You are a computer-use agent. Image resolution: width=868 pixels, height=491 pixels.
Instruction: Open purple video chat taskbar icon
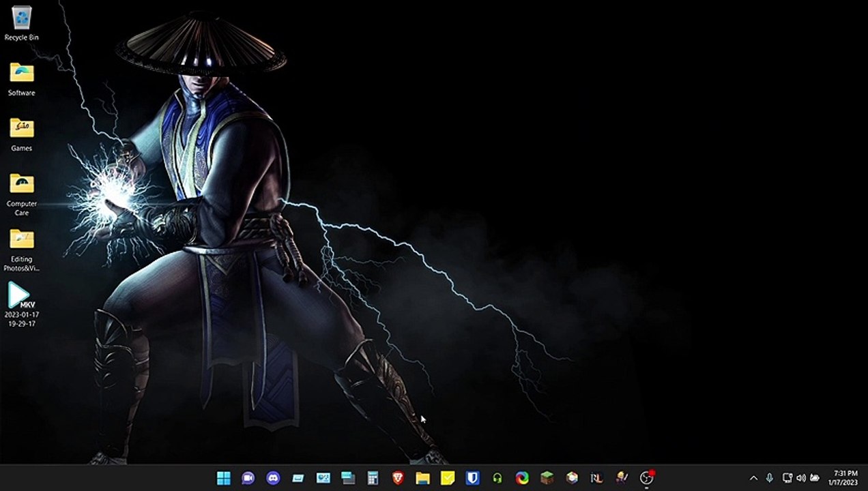(x=248, y=478)
